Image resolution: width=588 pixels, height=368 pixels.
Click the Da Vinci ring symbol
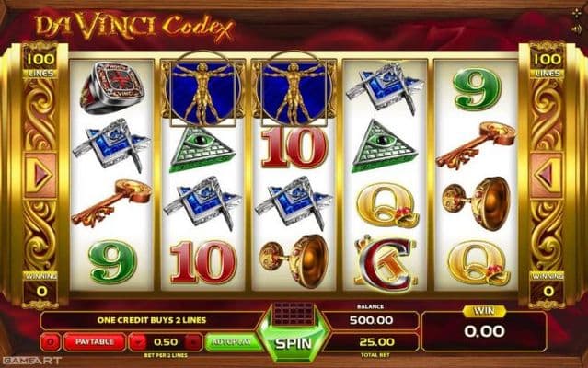tap(112, 87)
